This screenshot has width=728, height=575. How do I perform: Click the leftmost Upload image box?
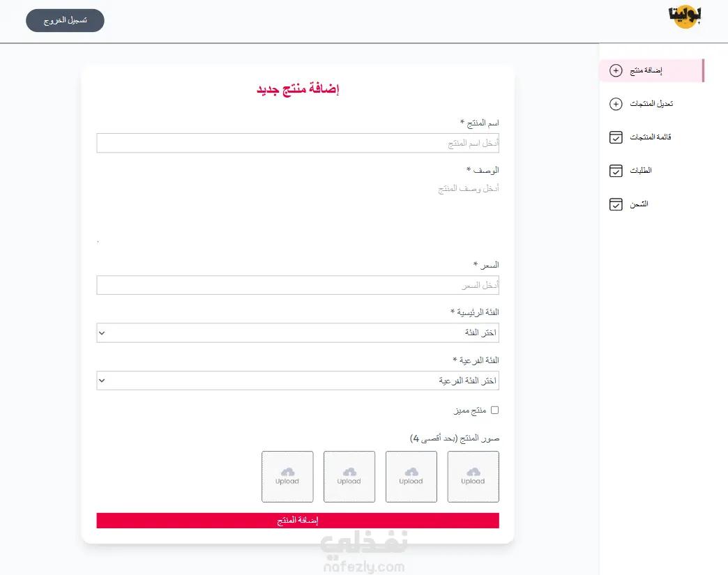[x=287, y=477]
